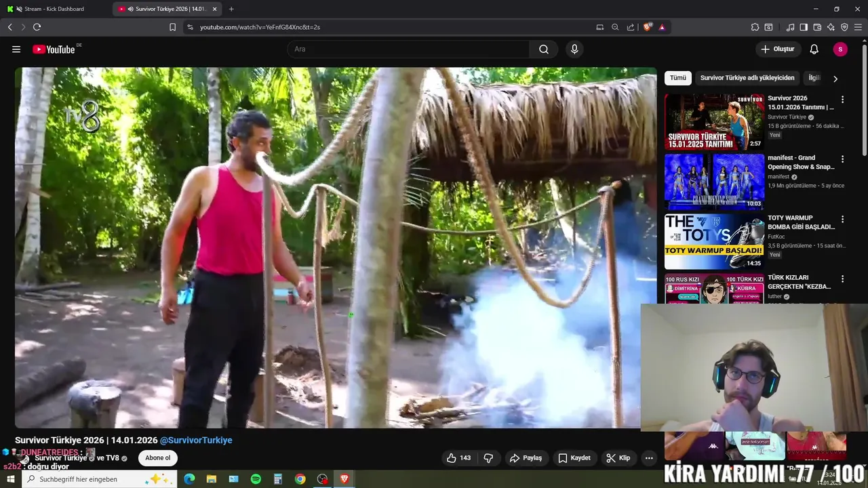868x488 pixels.
Task: Like the video with thumbs up
Action: pyautogui.click(x=459, y=458)
